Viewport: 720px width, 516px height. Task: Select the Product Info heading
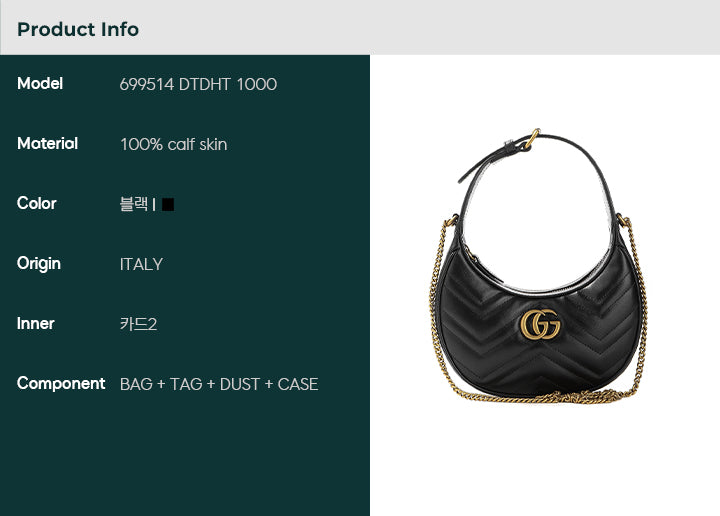[78, 29]
